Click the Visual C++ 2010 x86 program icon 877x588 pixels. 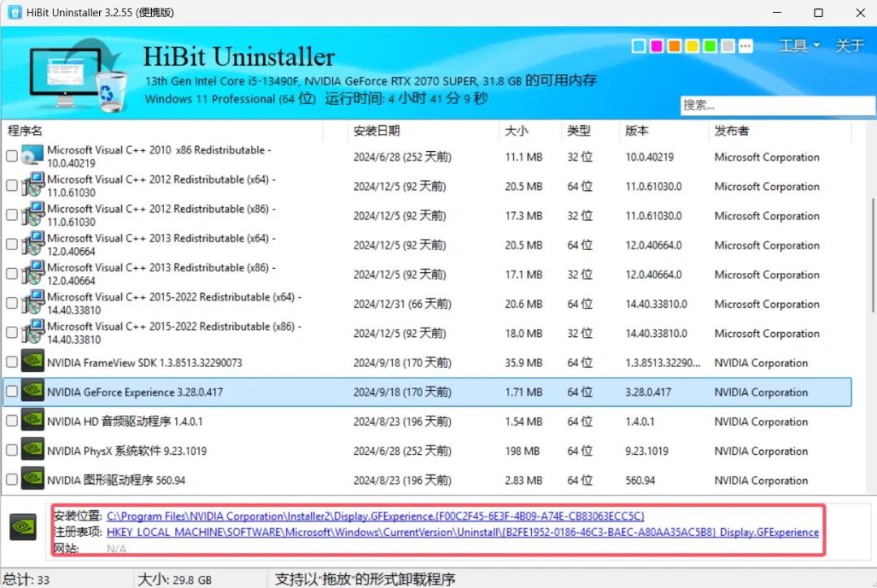[x=32, y=156]
